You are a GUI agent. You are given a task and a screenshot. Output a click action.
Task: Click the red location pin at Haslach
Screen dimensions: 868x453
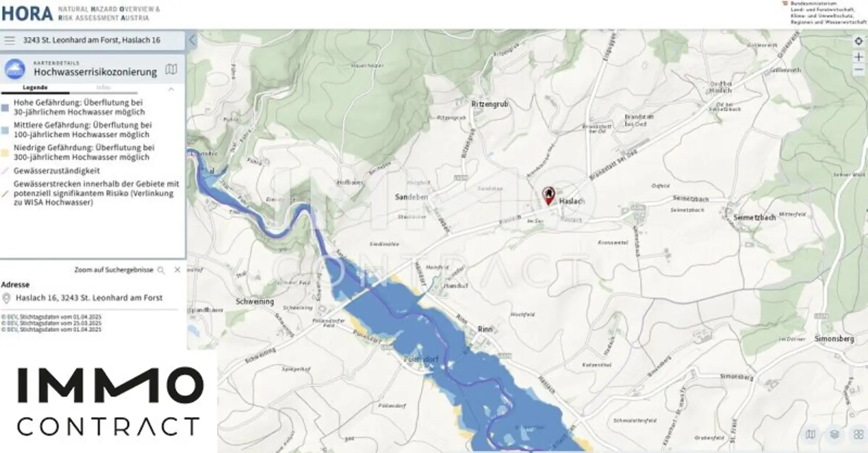click(x=548, y=196)
